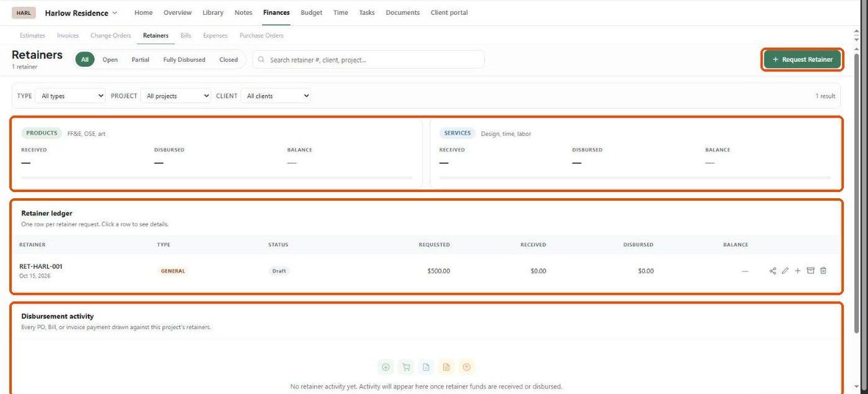Open the All clients dropdown
Viewport: 868px width, 394px height.
276,96
